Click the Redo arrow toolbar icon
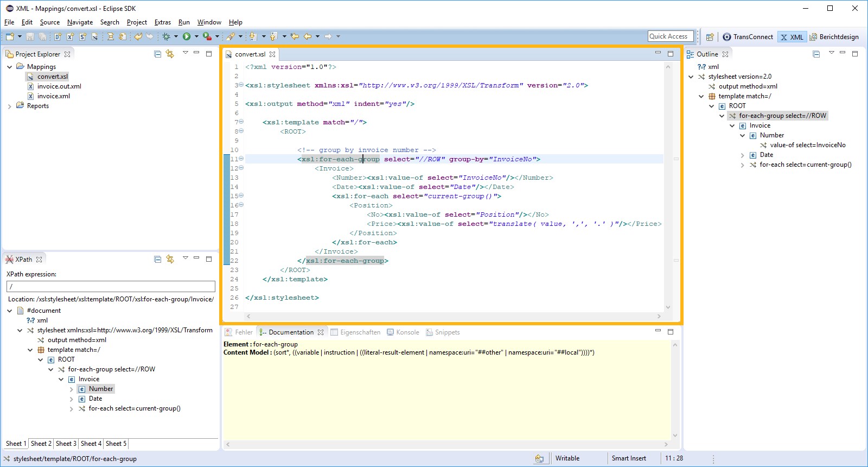868x467 pixels. [150, 36]
